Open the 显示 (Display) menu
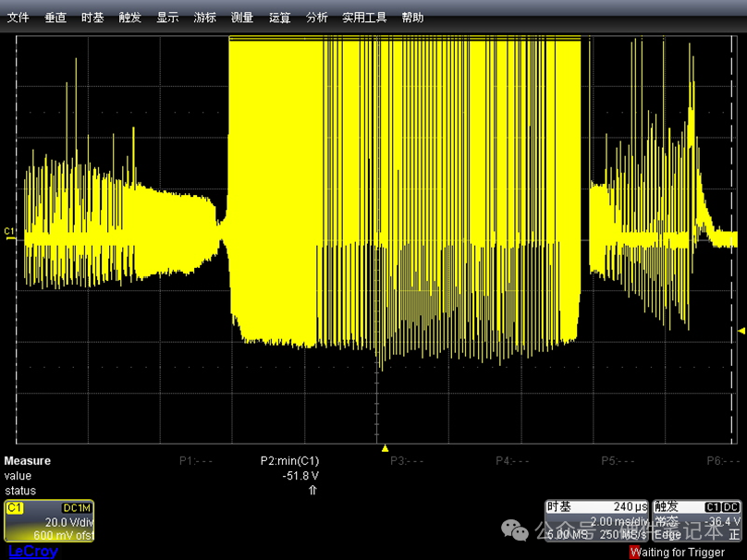Screen dimensions: 747x560 pyautogui.click(x=167, y=18)
